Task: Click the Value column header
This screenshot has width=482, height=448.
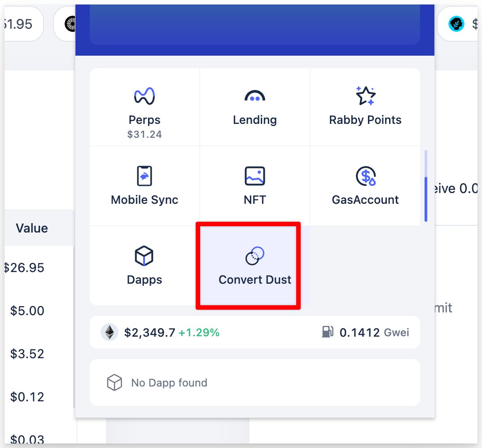Action: 32,228
